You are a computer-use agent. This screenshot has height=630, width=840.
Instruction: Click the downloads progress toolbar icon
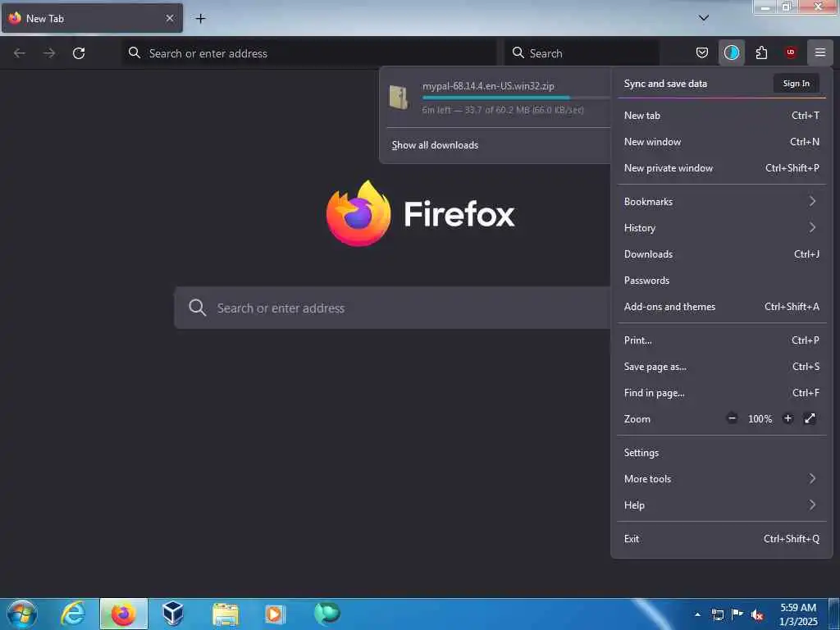tap(731, 52)
